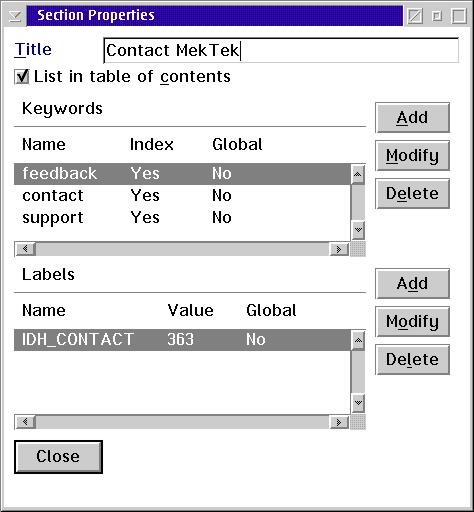The width and height of the screenshot is (474, 512).
Task: Click the maximize icon in title bar
Action: click(x=459, y=16)
